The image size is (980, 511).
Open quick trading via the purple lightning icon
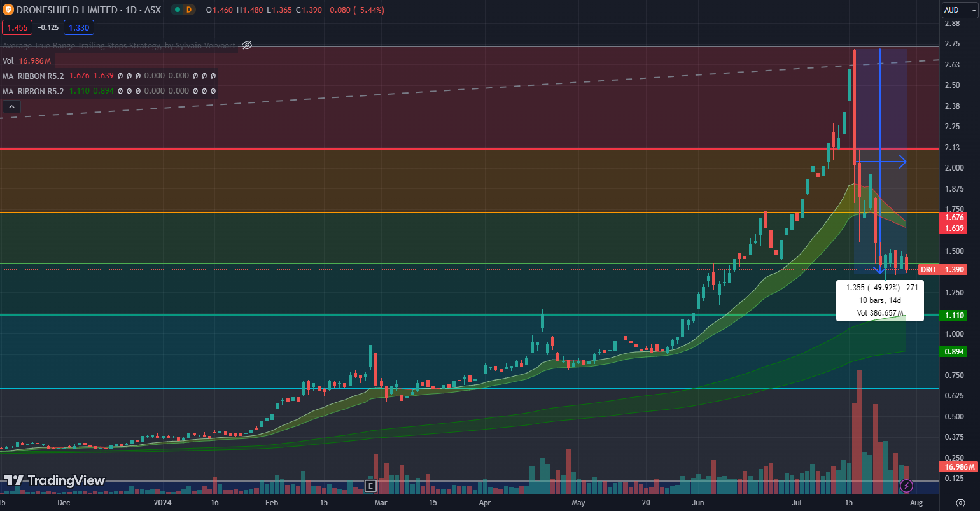point(906,486)
